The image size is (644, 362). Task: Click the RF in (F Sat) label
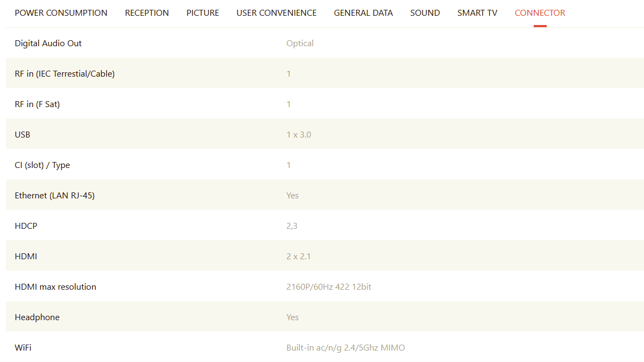(37, 104)
